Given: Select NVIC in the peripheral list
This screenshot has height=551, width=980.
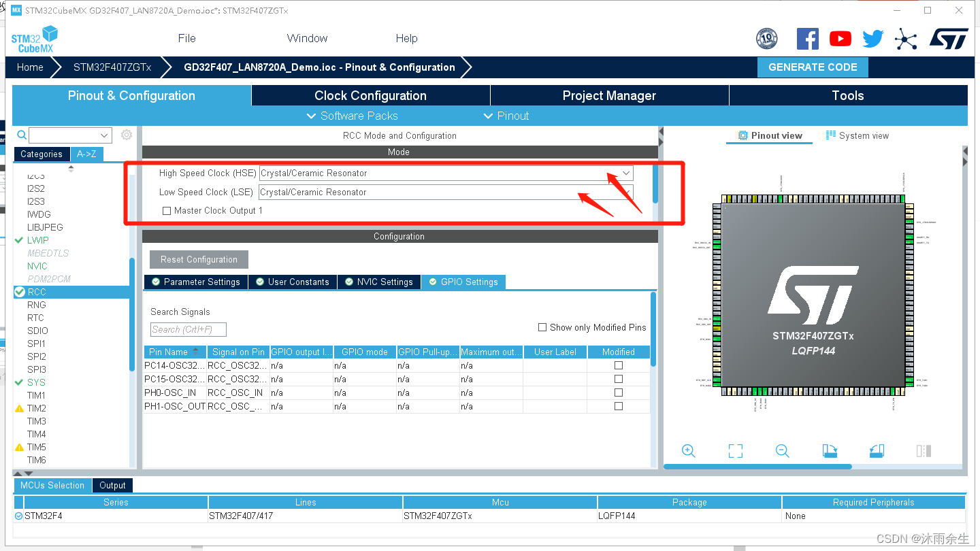Looking at the screenshot, I should pyautogui.click(x=37, y=266).
